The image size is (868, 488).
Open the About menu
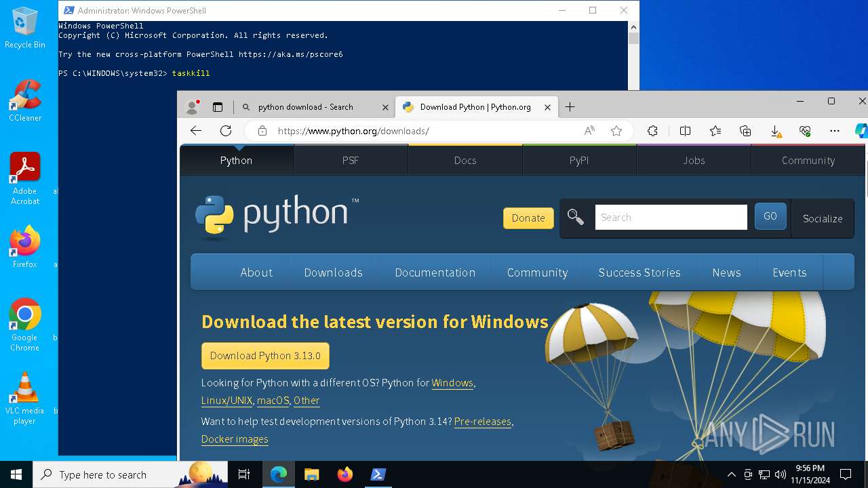[256, 272]
